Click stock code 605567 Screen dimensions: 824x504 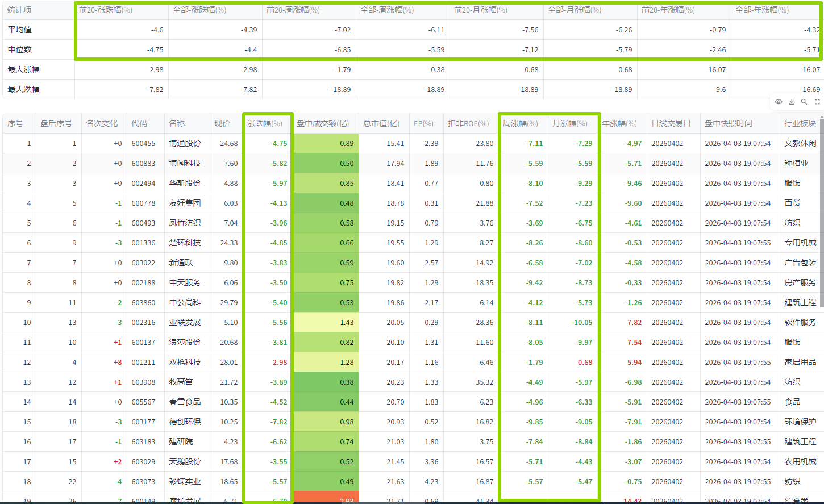(x=143, y=402)
